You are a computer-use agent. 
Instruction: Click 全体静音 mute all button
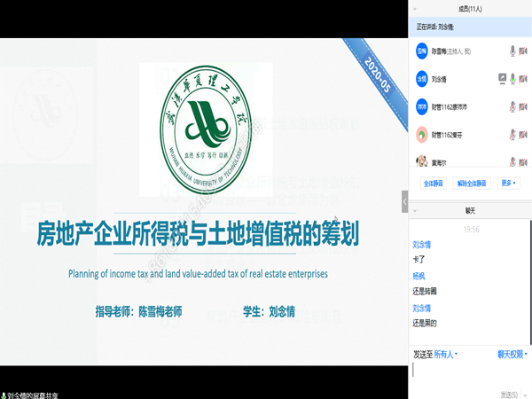coord(434,184)
